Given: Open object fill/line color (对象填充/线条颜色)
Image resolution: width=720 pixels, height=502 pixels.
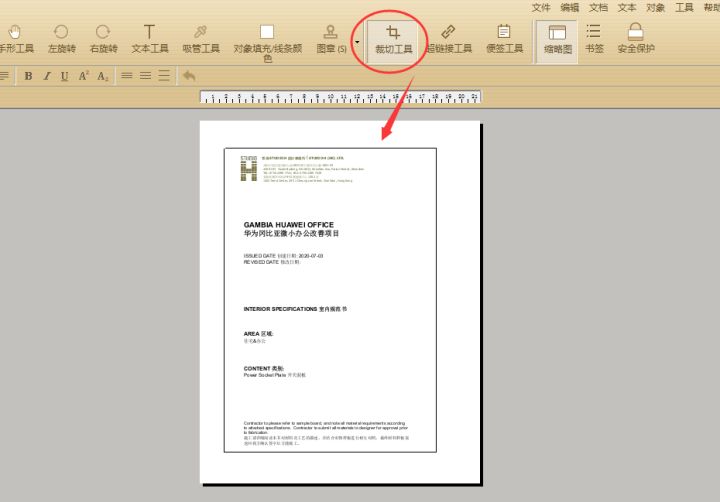Looking at the screenshot, I should (x=267, y=43).
